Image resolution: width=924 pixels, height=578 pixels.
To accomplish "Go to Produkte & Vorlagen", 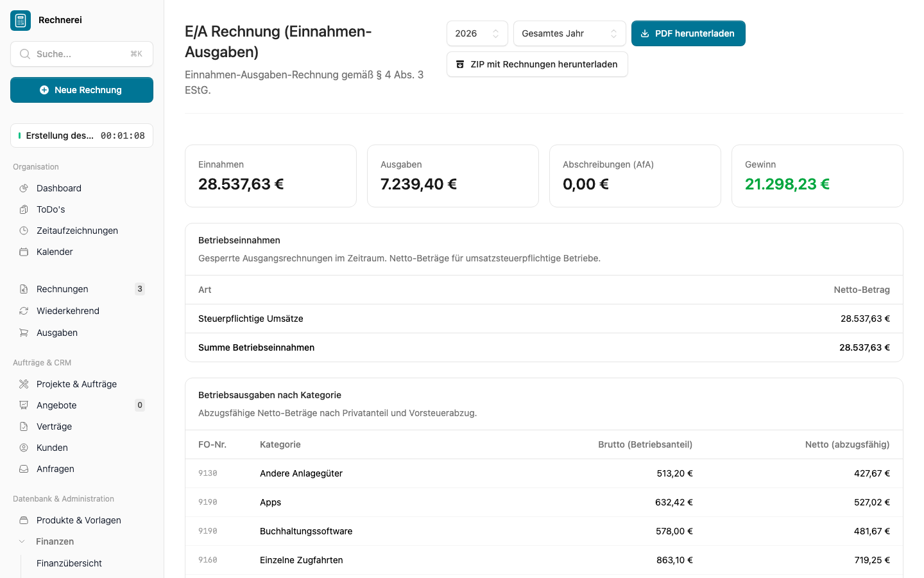I will point(81,520).
